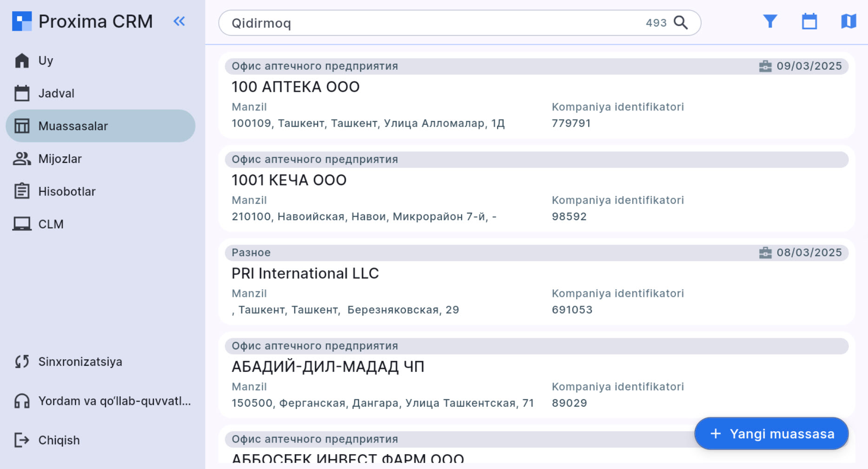Open Yordam va qo'llab-quvvatlash support
Screen dimensions: 868x469
point(114,401)
